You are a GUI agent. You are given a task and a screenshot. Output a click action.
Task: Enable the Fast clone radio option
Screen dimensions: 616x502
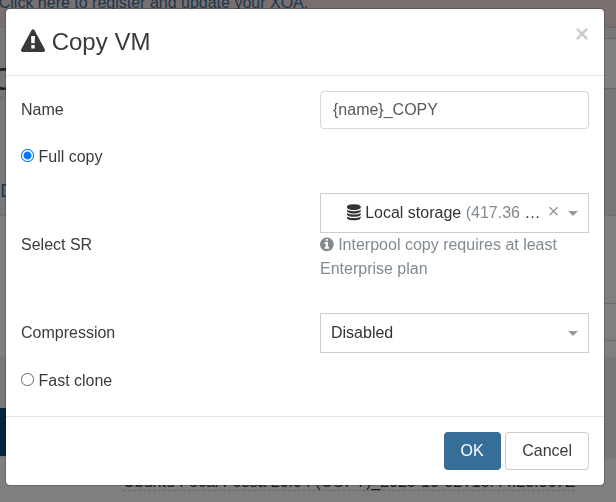[x=28, y=380]
